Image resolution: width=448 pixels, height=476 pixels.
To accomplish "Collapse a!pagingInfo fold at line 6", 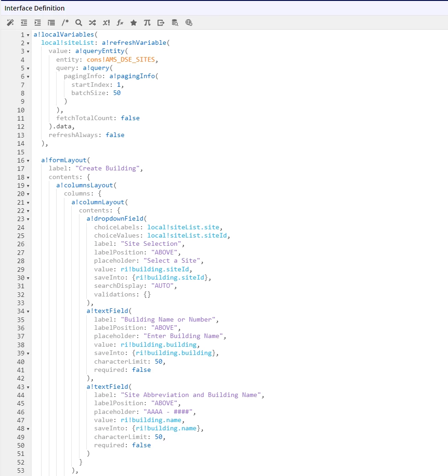I will point(28,77).
